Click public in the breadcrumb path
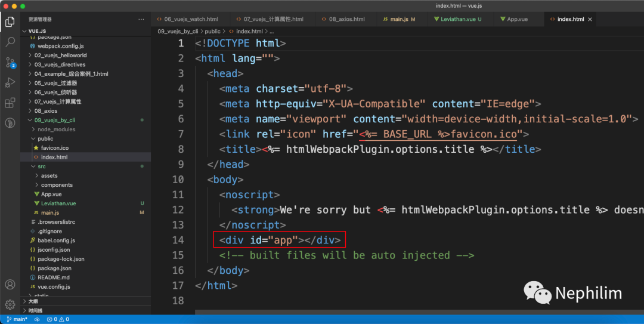 tap(213, 31)
